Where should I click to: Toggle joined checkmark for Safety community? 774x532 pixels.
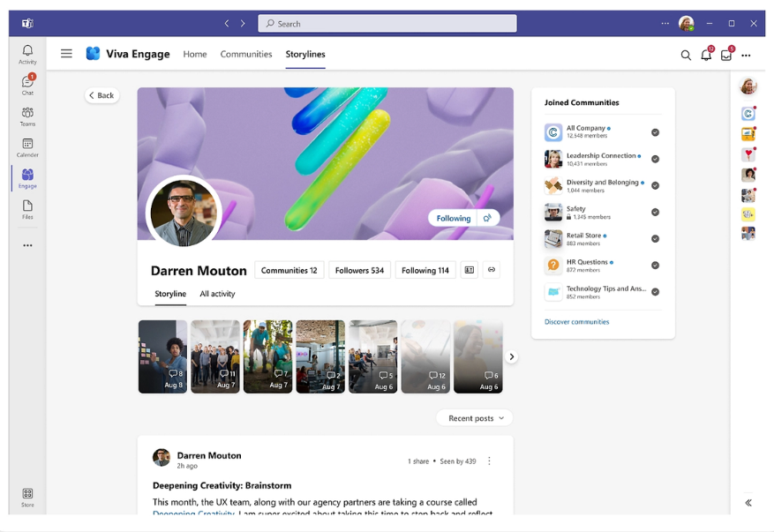[655, 212]
